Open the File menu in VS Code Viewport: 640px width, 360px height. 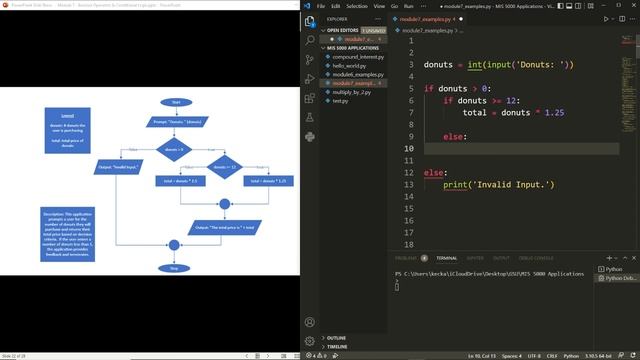[x=321, y=6]
